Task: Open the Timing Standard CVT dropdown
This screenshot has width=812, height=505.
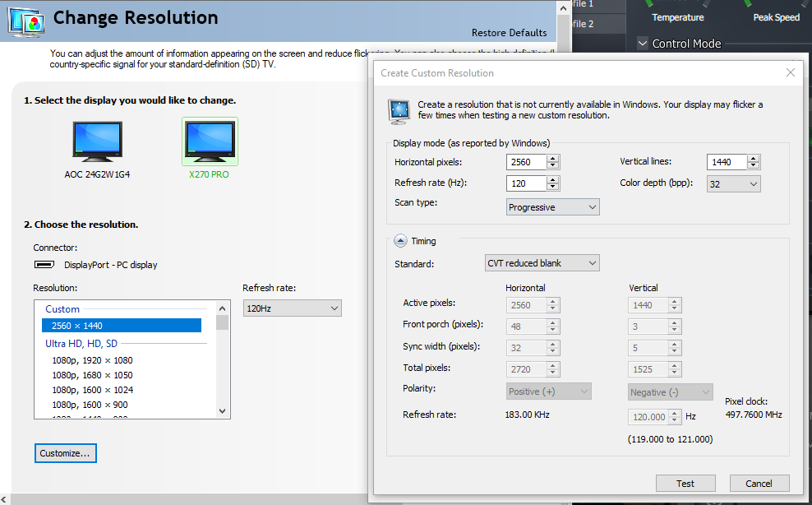Action: click(x=542, y=263)
